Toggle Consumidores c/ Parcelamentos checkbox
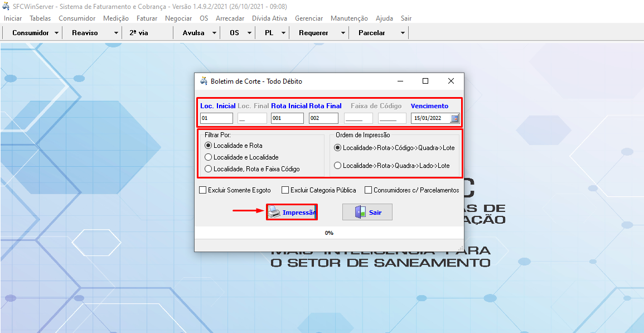The width and height of the screenshot is (644, 333). (x=369, y=190)
